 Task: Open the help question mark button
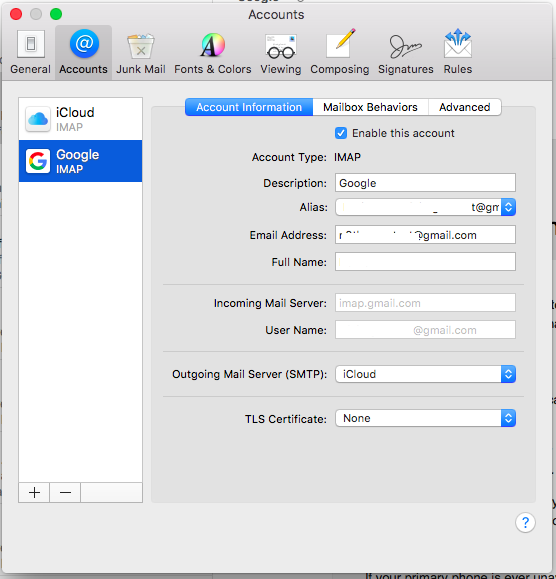(525, 523)
